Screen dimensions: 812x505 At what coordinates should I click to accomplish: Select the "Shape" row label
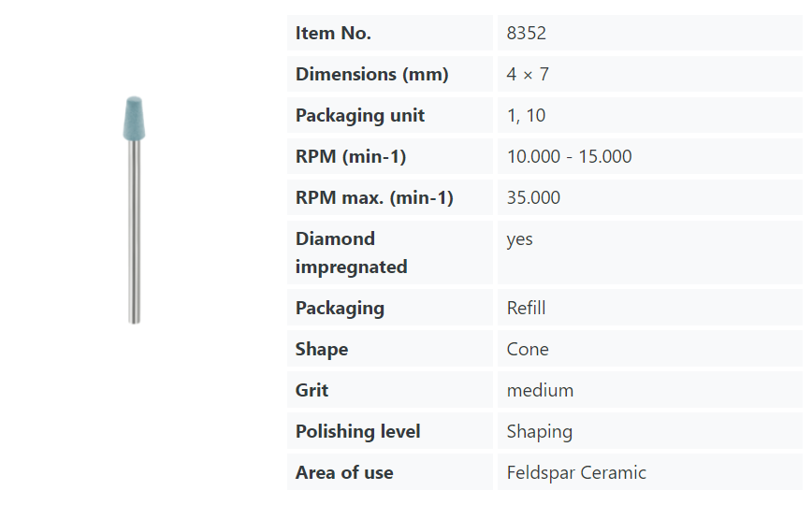[321, 349]
